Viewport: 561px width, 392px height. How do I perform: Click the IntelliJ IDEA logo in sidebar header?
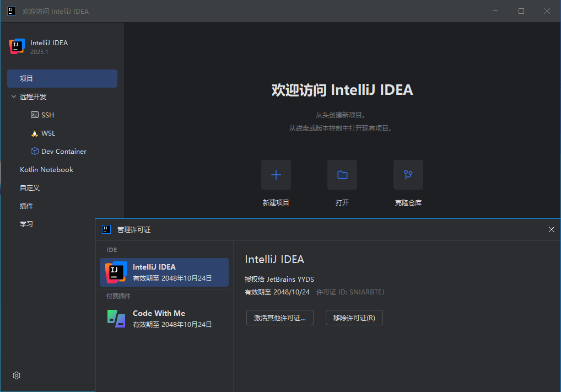pos(17,46)
